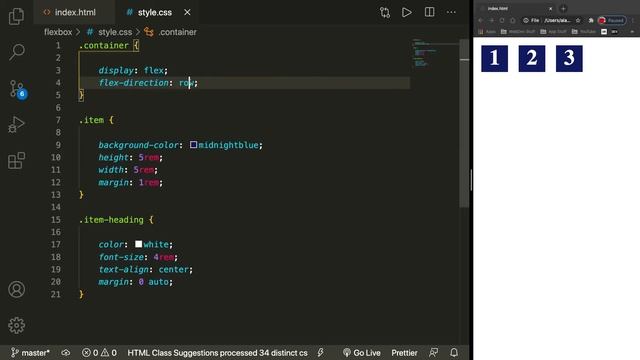Click the midnightblue color swatch

(193, 145)
